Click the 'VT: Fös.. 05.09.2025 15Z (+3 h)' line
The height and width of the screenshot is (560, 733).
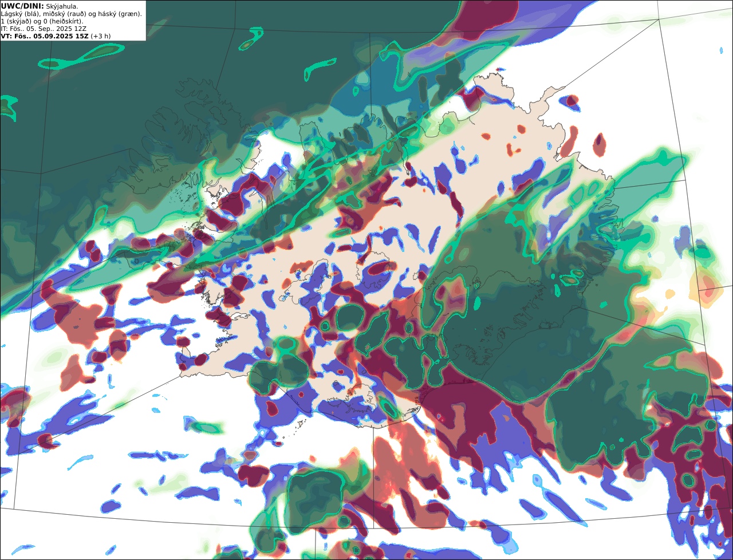click(x=56, y=36)
